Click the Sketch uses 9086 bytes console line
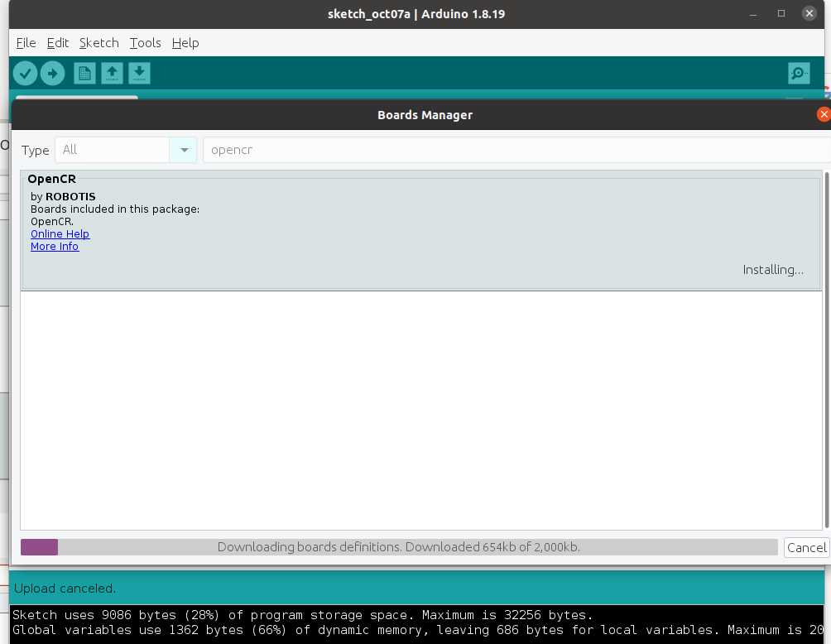Image resolution: width=831 pixels, height=644 pixels. [303, 615]
